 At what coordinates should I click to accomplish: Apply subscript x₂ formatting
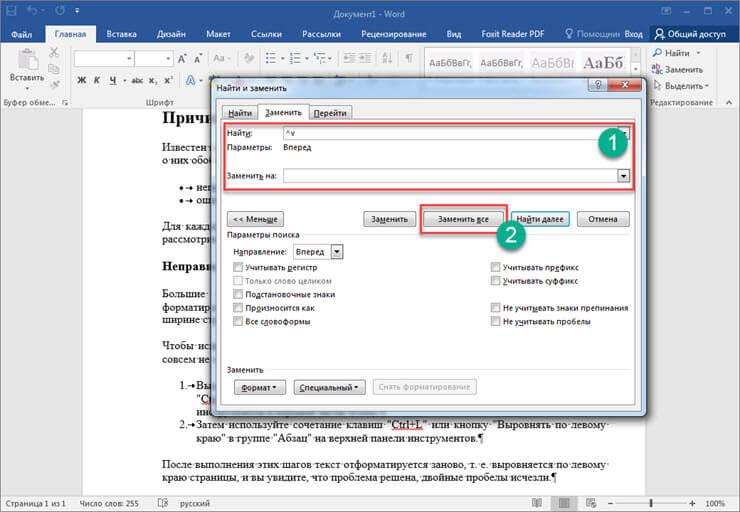152,80
